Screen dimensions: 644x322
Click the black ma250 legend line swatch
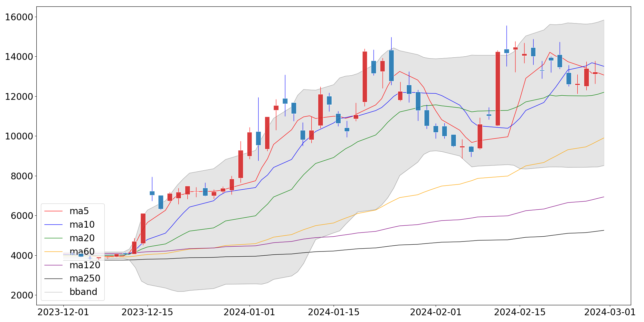tap(53, 279)
